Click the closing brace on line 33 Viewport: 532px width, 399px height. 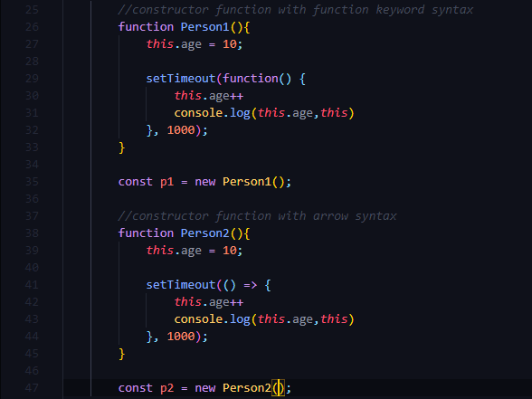[x=122, y=147]
